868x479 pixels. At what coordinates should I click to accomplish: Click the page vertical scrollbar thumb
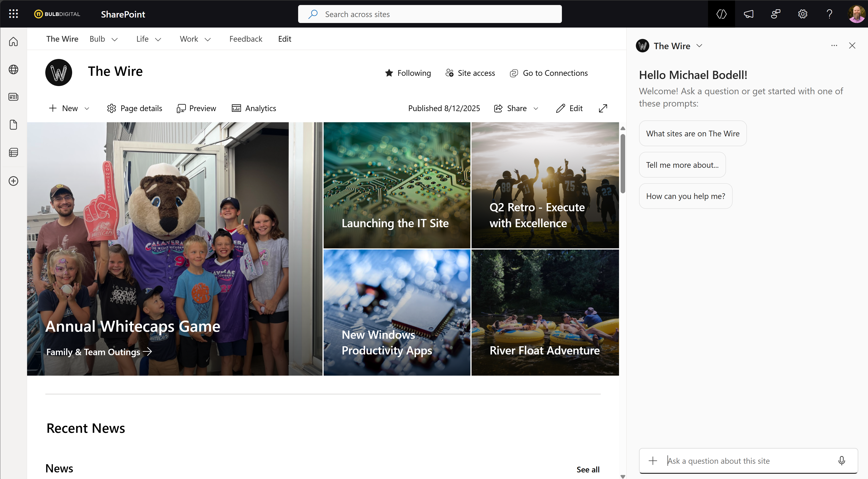(x=623, y=163)
